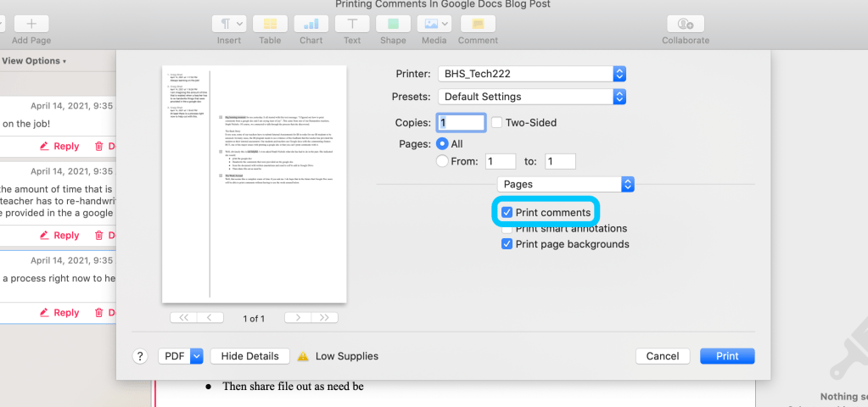The image size is (868, 407).
Task: Open the Chart tool
Action: [x=311, y=25]
